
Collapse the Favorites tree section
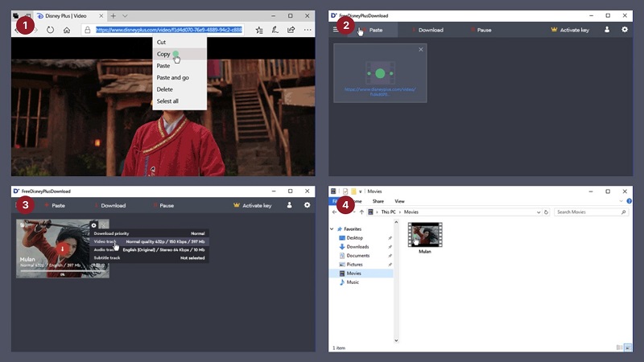click(332, 229)
